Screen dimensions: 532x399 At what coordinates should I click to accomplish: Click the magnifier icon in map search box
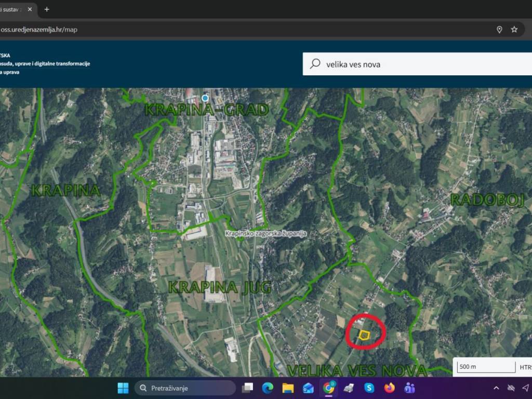click(315, 64)
